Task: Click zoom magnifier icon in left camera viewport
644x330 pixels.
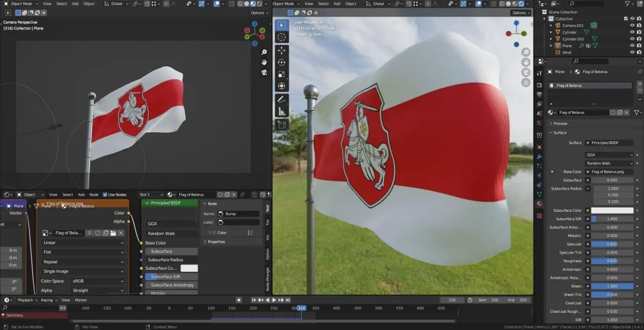Action: coord(264,53)
